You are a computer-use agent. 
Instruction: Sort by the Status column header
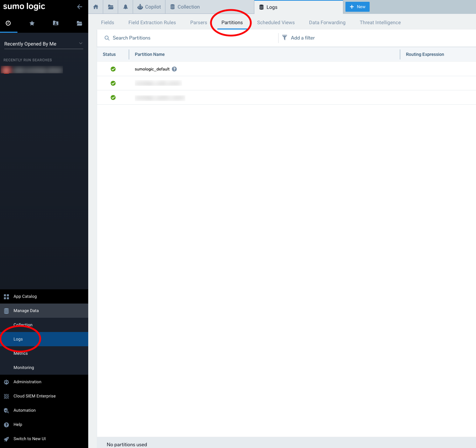coord(109,54)
